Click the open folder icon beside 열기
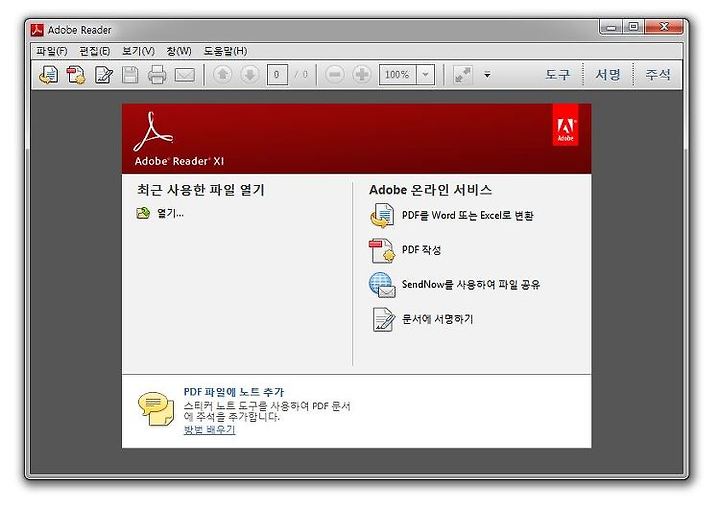 143,213
